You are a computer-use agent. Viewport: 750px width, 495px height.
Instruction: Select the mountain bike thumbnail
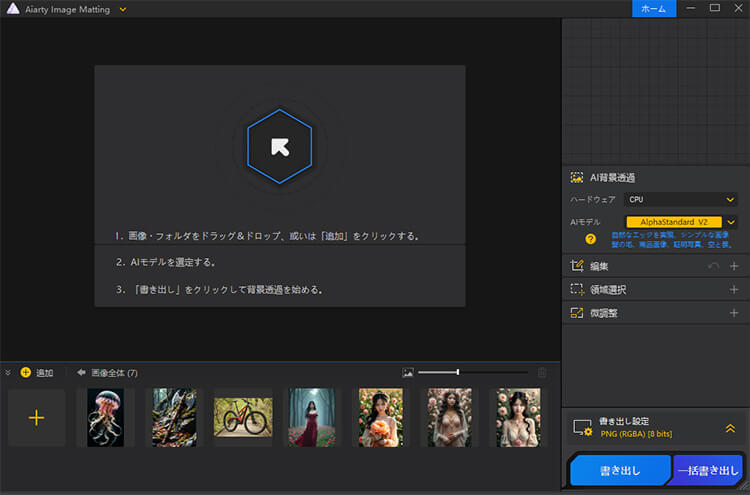click(x=242, y=417)
